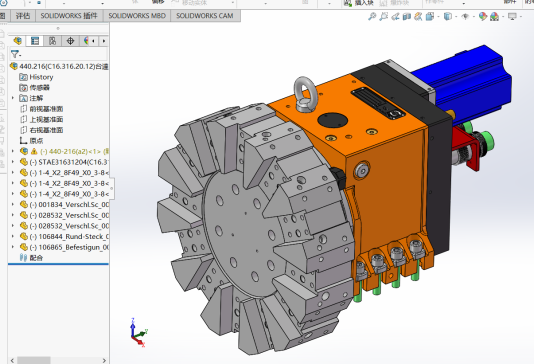Click the feature tree filter field

pos(59,54)
